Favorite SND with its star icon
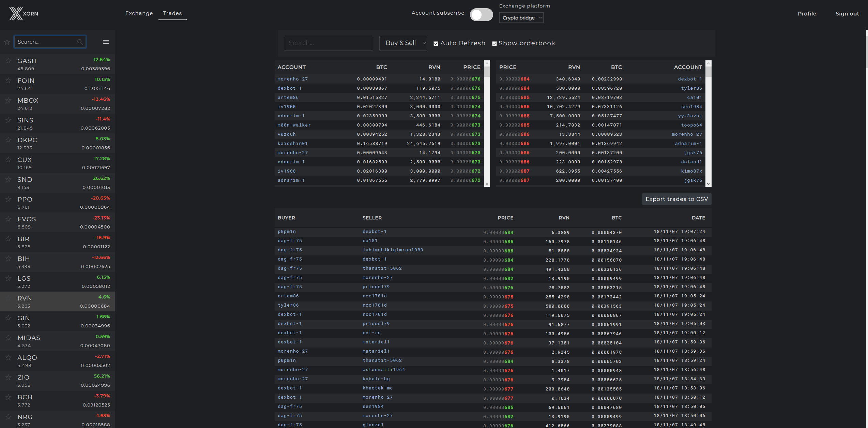 tap(9, 179)
